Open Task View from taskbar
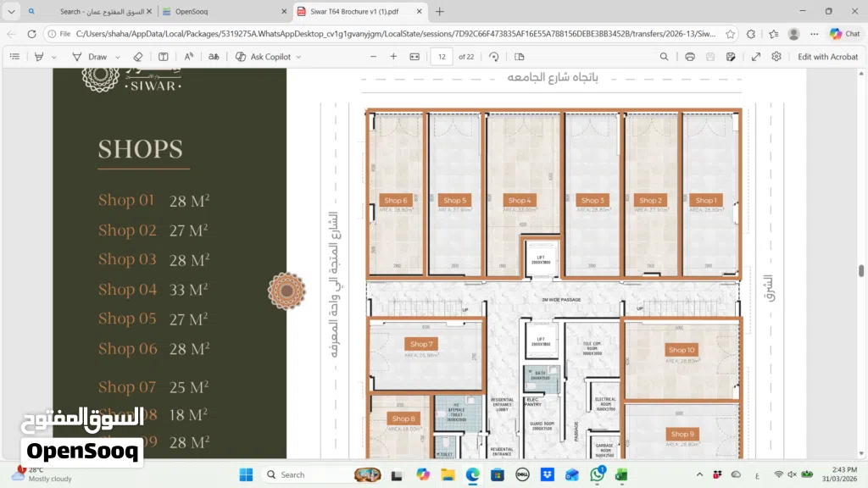Screen dimensions: 868x488 coord(397,474)
